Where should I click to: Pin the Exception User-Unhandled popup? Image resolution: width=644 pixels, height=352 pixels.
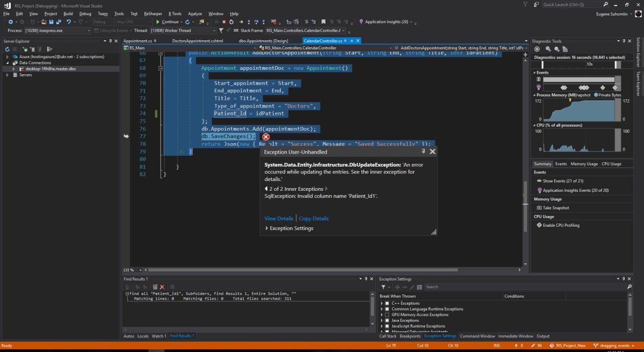coord(424,152)
